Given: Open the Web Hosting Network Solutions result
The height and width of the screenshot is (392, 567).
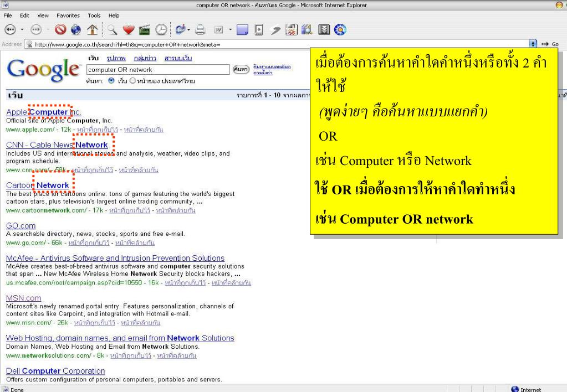Looking at the screenshot, I should tap(120, 338).
